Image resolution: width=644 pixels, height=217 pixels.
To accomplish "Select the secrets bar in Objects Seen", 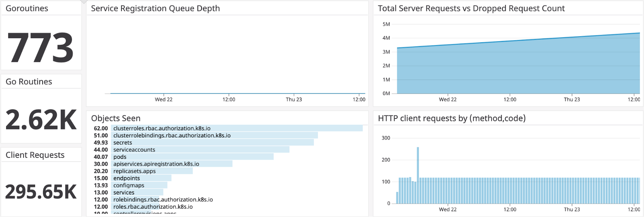I will coord(212,143).
